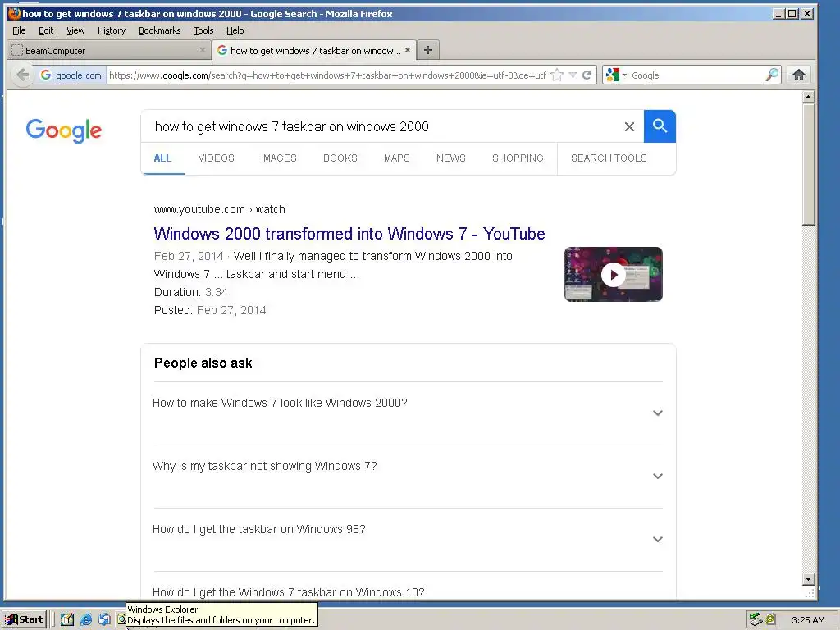Click the page scrollbar down arrow
840x630 pixels.
point(808,578)
